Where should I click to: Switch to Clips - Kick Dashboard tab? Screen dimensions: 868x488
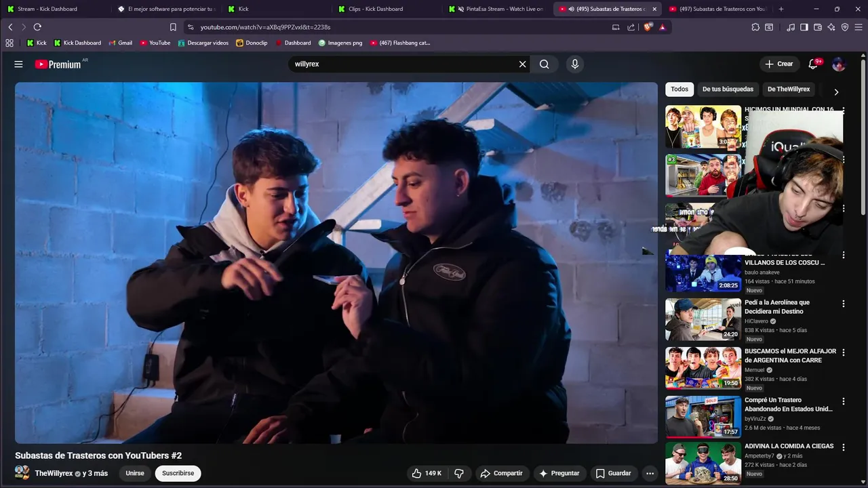(388, 9)
